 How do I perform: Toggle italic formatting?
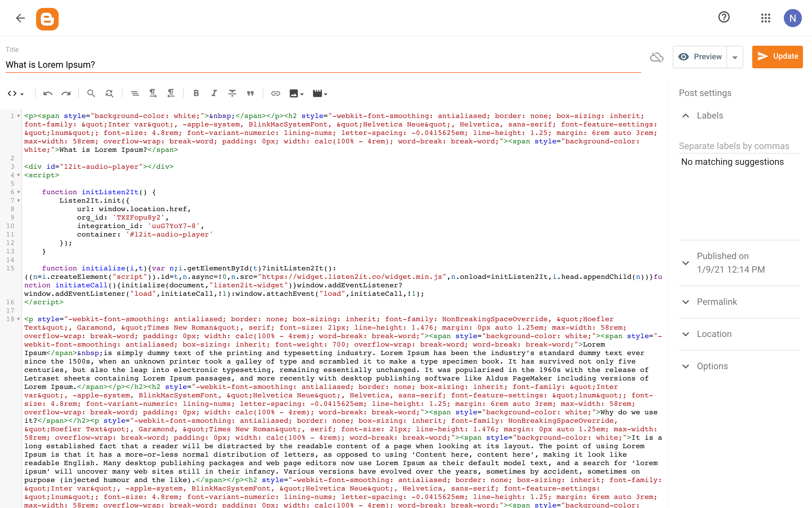click(214, 93)
